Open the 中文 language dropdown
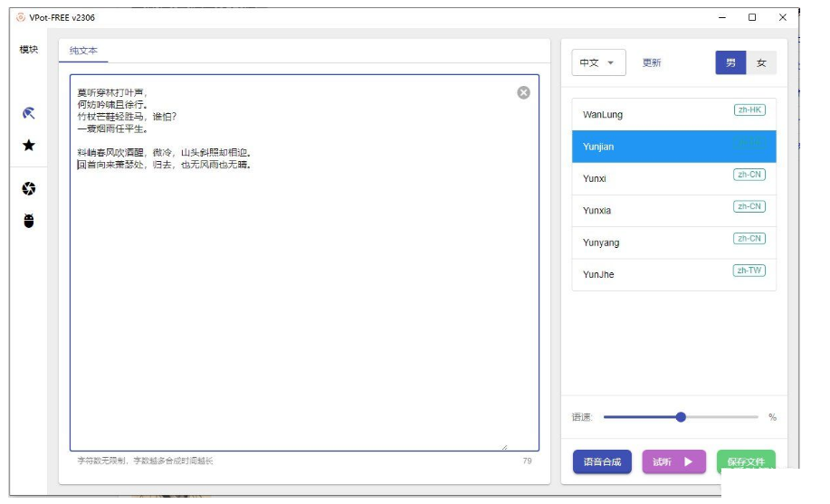This screenshot has width=830, height=504. coord(598,62)
